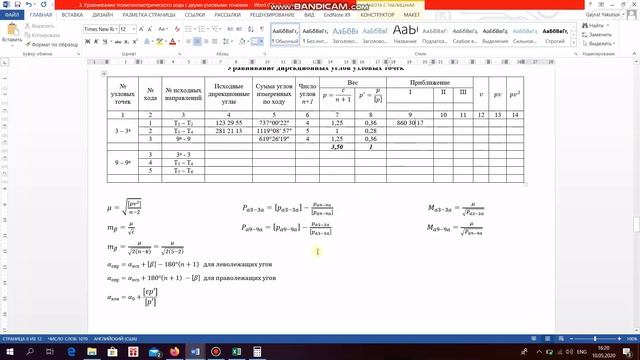The image size is (640, 360).
Task: Switch to ДИЗАЙН tab
Action: coord(102,15)
